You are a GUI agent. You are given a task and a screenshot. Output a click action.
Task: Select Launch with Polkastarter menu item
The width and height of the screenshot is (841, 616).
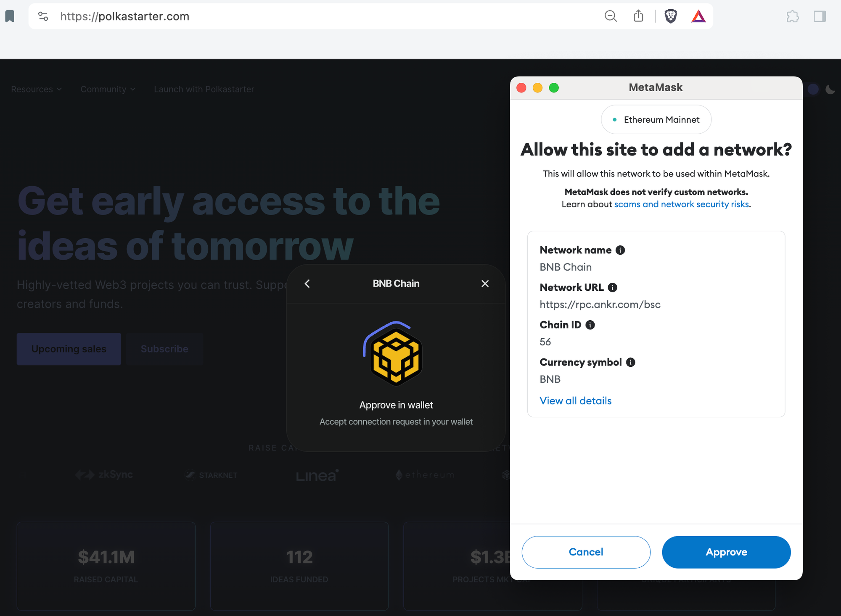[x=204, y=89]
